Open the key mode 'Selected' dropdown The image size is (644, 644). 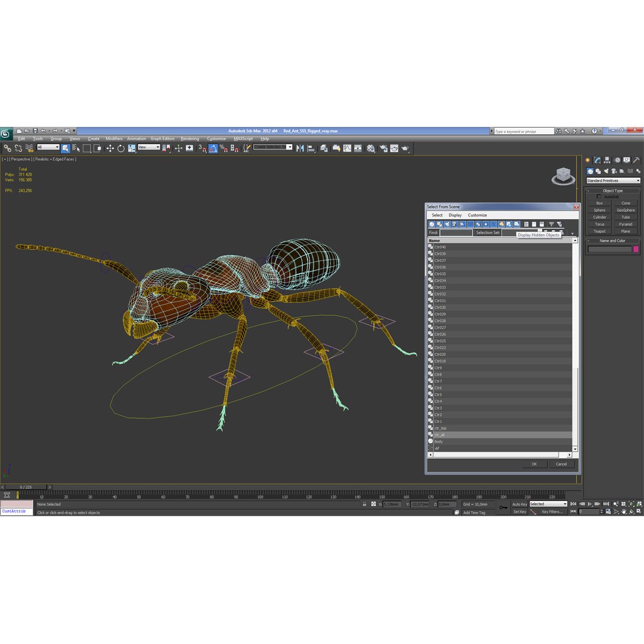point(549,504)
